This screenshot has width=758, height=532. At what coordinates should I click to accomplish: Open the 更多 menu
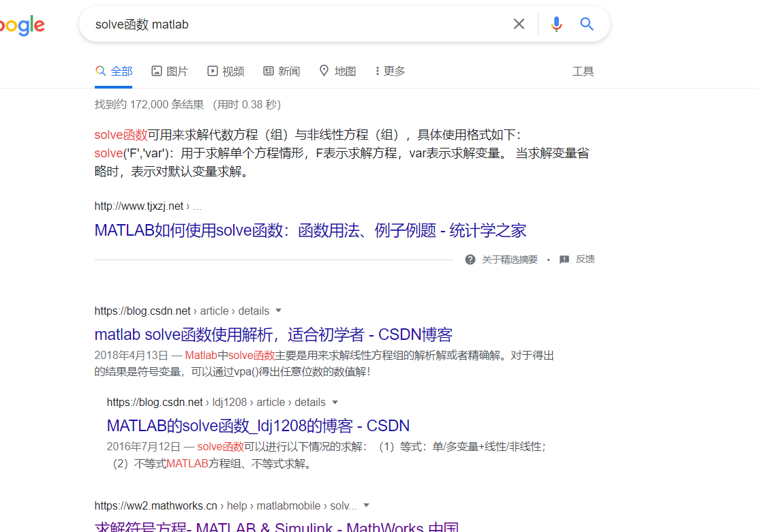coord(390,71)
